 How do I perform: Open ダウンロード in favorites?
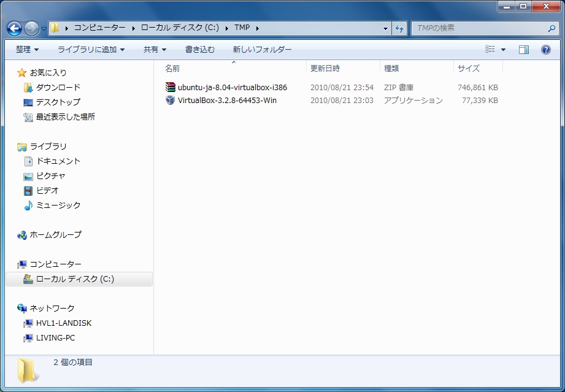[58, 88]
